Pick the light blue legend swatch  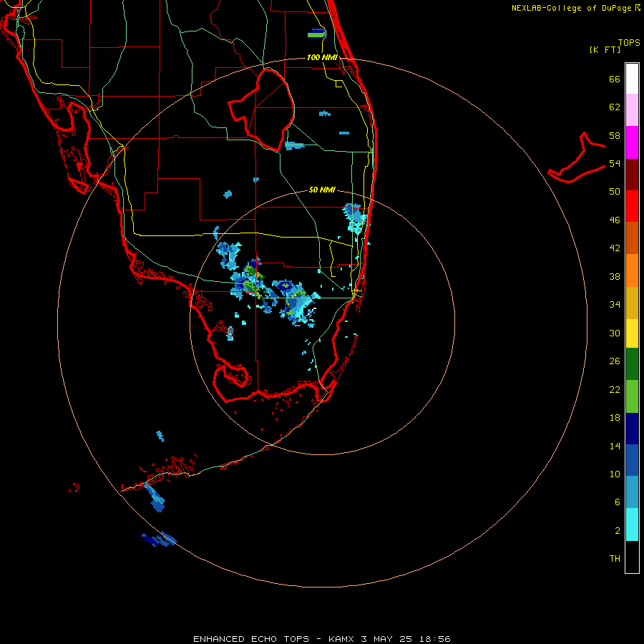[632, 492]
